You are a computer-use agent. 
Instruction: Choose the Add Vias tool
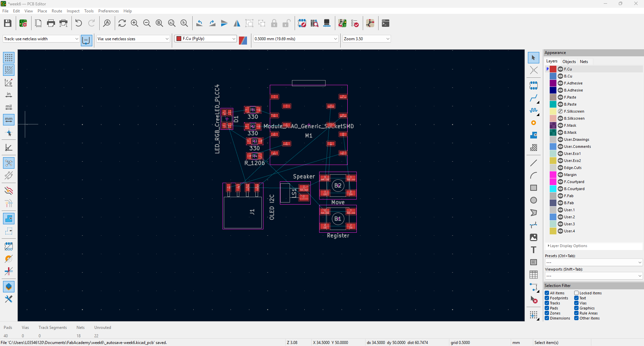(x=533, y=123)
